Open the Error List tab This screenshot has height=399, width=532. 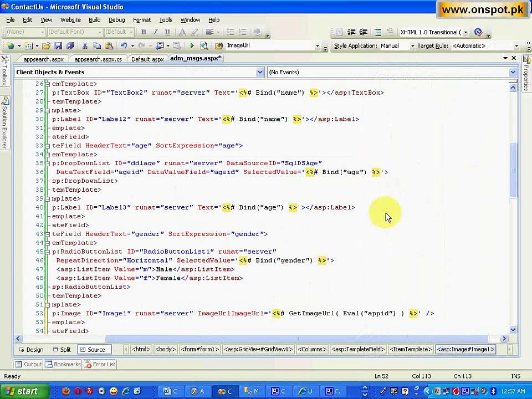tap(100, 364)
